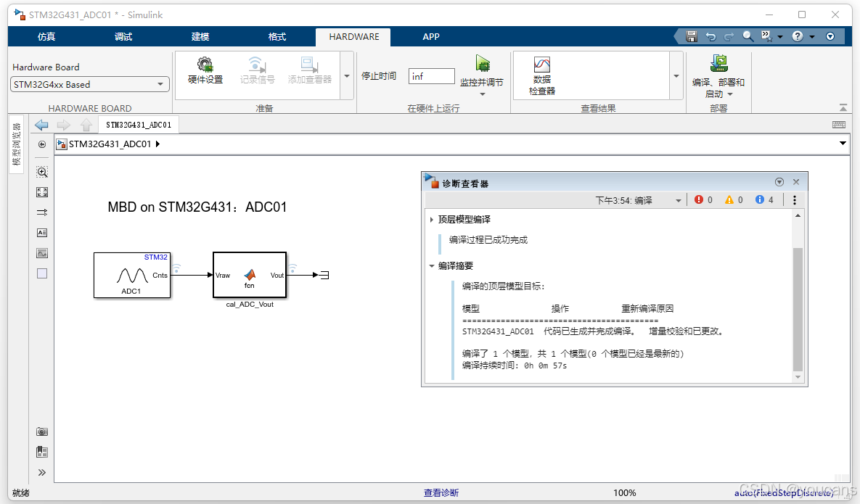Click the redo arrow icon
The image size is (860, 504).
729,37
